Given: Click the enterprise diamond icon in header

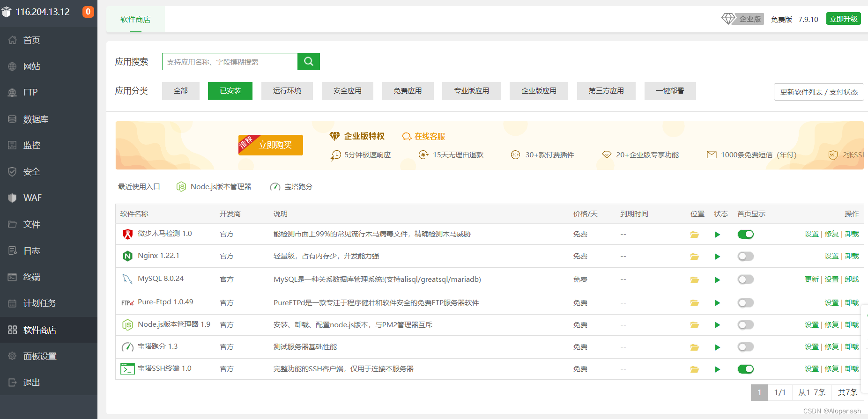Looking at the screenshot, I should point(728,19).
